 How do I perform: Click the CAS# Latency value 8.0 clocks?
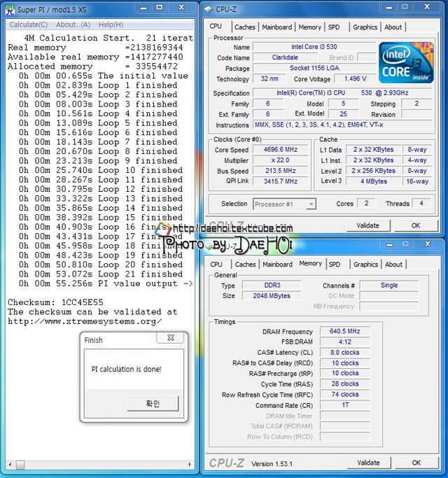click(345, 353)
